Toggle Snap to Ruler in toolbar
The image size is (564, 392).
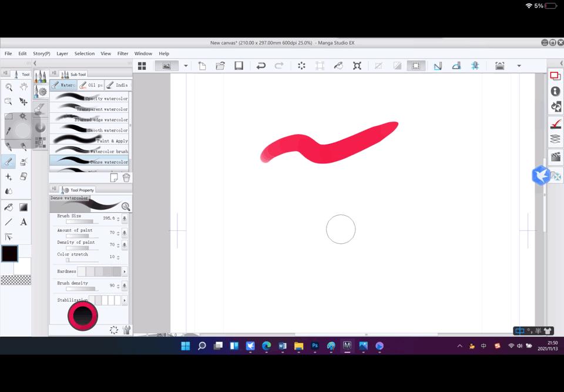pos(438,66)
